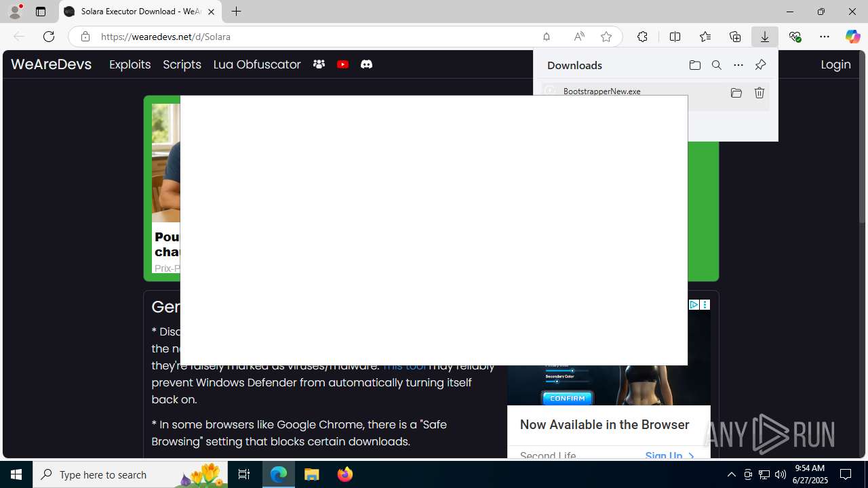Open Copilot sidebar icon

coord(852,37)
